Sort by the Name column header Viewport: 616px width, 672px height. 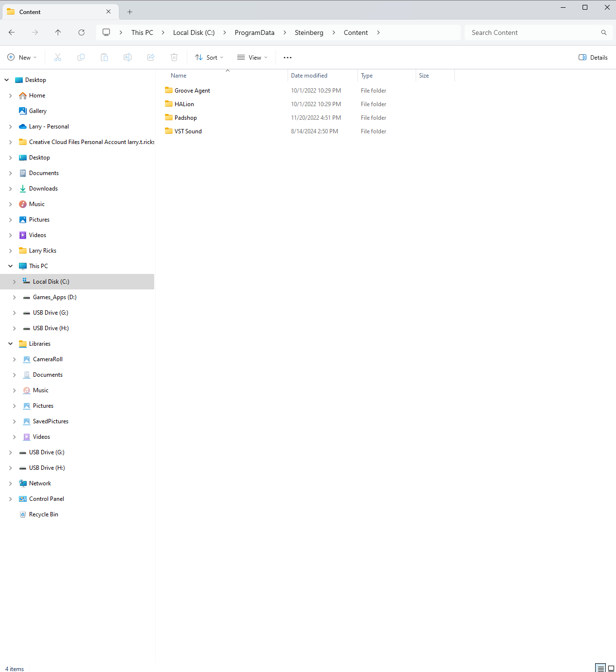(226, 76)
